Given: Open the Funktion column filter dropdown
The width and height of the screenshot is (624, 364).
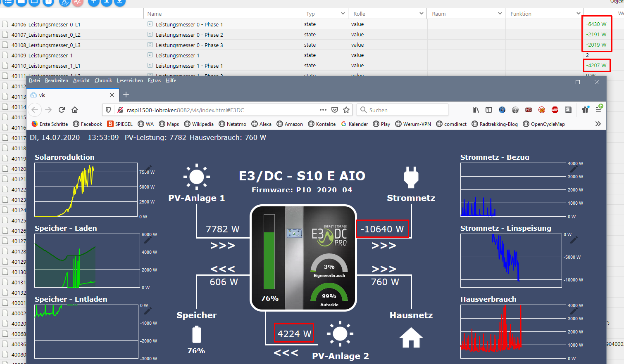Looking at the screenshot, I should pos(579,14).
